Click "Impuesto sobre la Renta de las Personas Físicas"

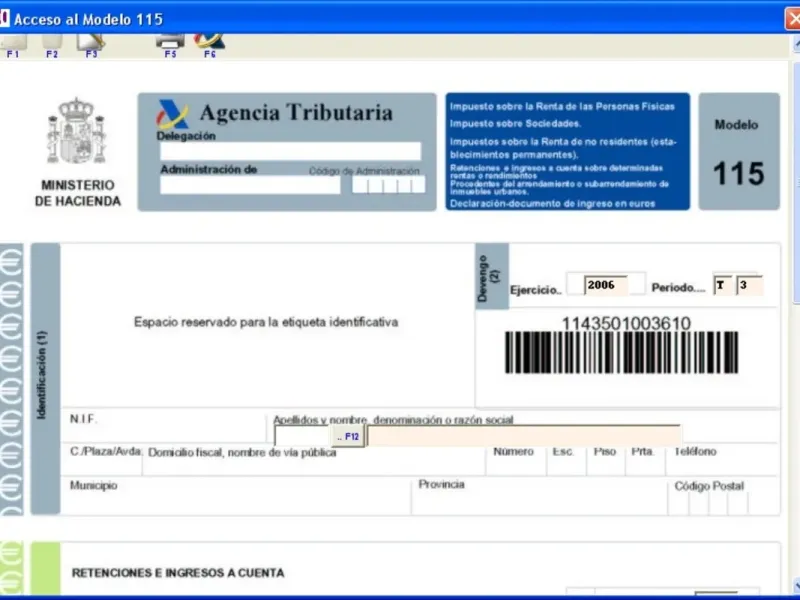point(562,106)
